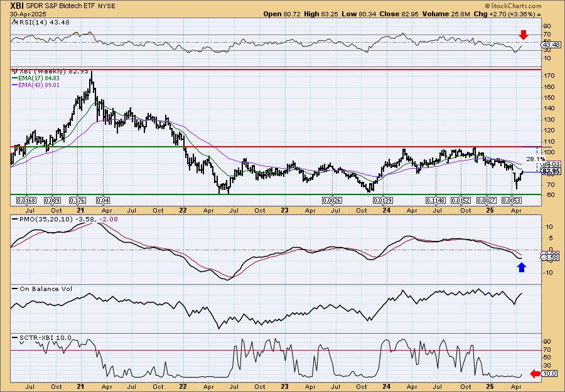Click the line marker before On Balance Vol
This screenshot has width=565, height=392.
tap(14, 289)
